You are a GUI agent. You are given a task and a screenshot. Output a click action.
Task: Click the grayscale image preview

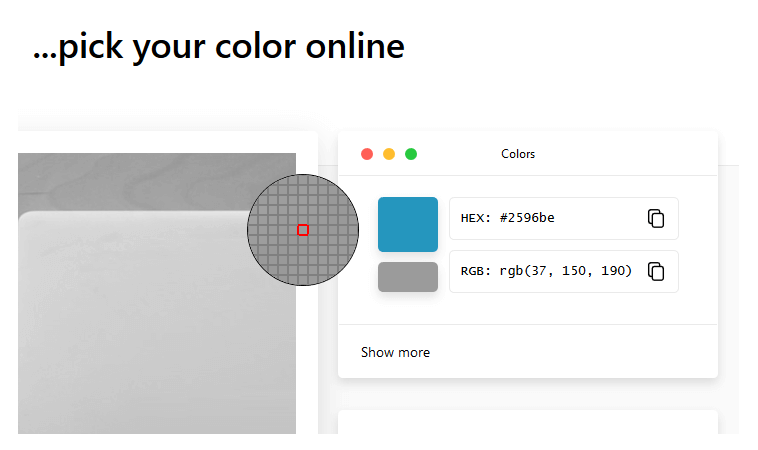click(157, 293)
